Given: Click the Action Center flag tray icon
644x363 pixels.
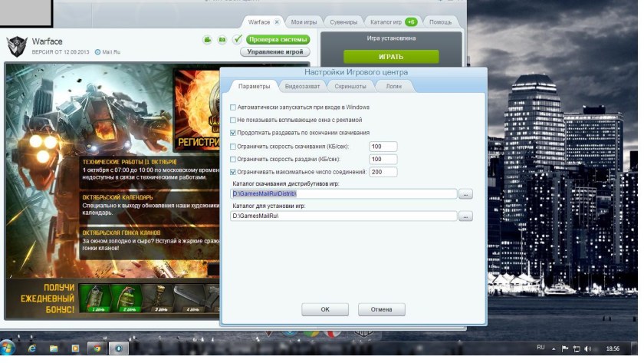Looking at the screenshot, I should [x=565, y=348].
